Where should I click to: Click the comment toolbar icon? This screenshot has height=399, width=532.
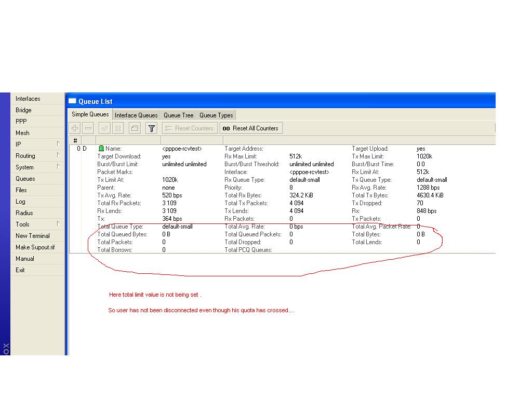click(135, 128)
